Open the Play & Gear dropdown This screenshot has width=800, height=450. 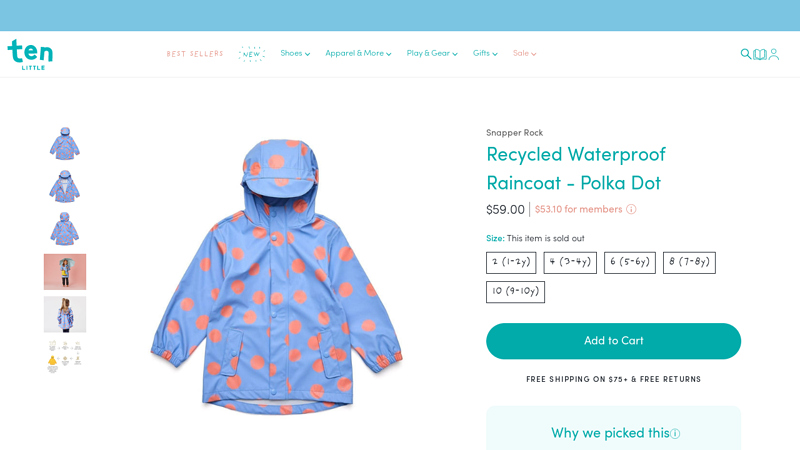[x=432, y=54]
